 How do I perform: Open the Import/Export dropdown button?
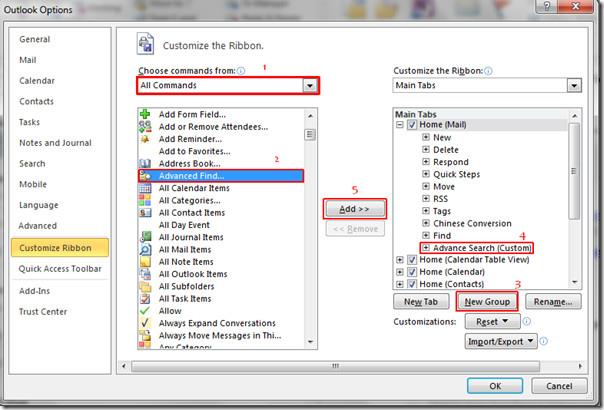tap(501, 341)
